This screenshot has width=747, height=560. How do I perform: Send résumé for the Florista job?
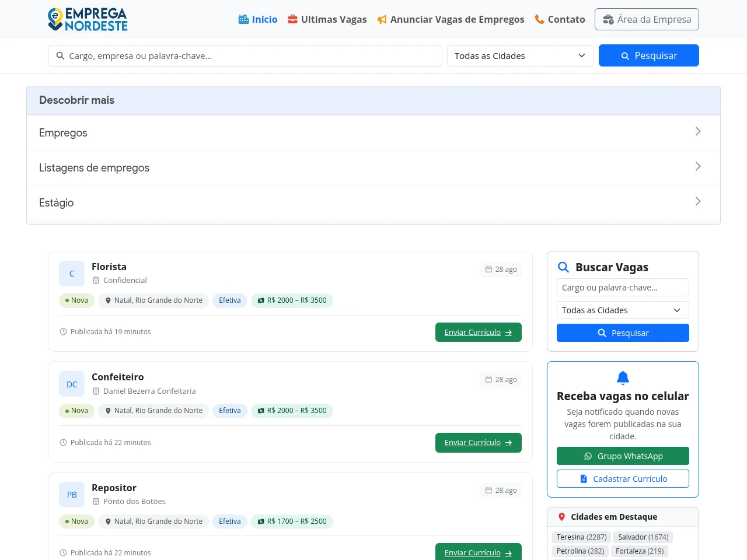(479, 332)
